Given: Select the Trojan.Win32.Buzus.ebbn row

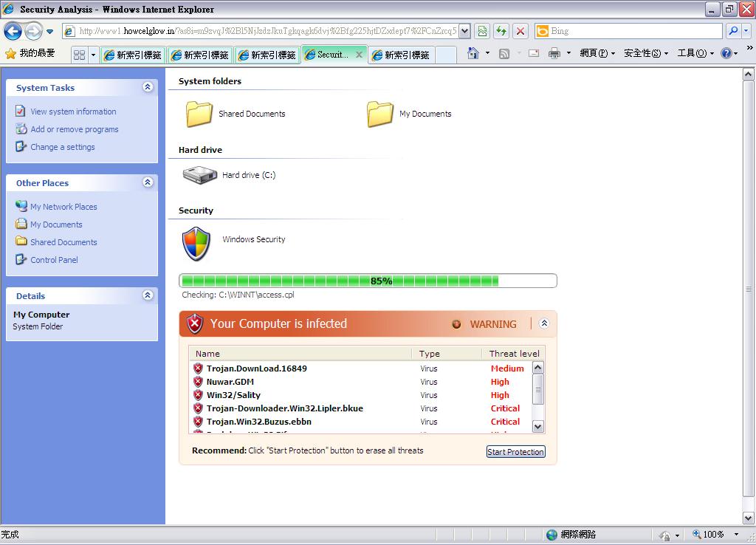Looking at the screenshot, I should pos(360,422).
